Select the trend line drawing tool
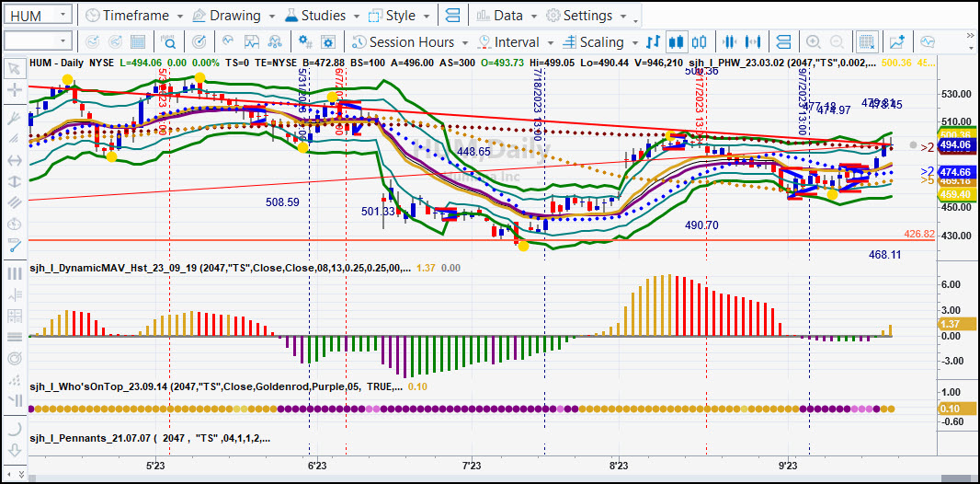Screen dimensions: 980x484 click(x=14, y=246)
